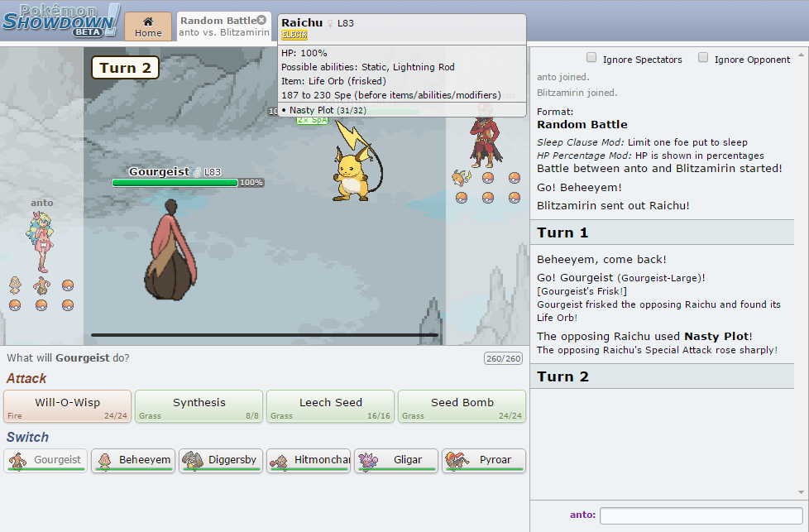The height and width of the screenshot is (532, 809).
Task: Click the 2x SpA boost badge
Action: tap(312, 120)
